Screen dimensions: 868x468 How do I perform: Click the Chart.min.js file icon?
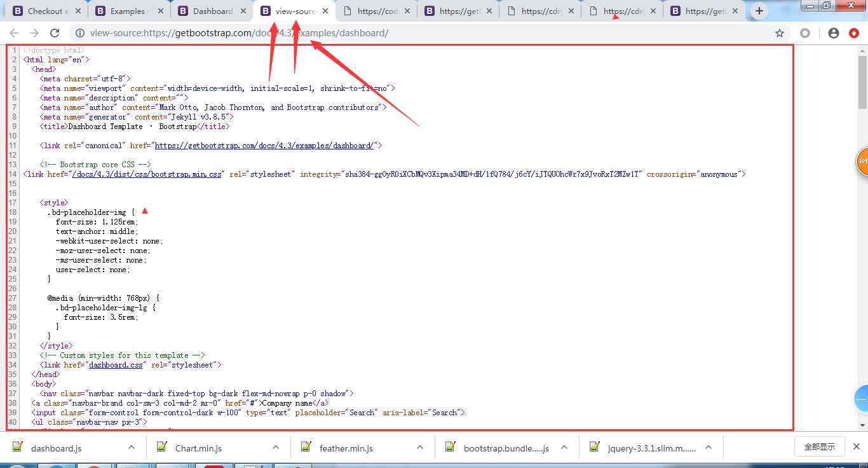click(x=163, y=447)
